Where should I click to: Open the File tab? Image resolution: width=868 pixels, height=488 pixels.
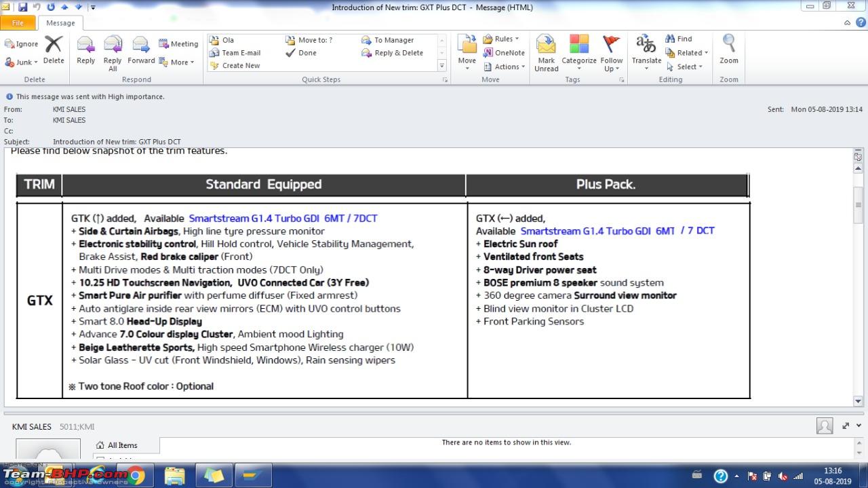coord(18,22)
